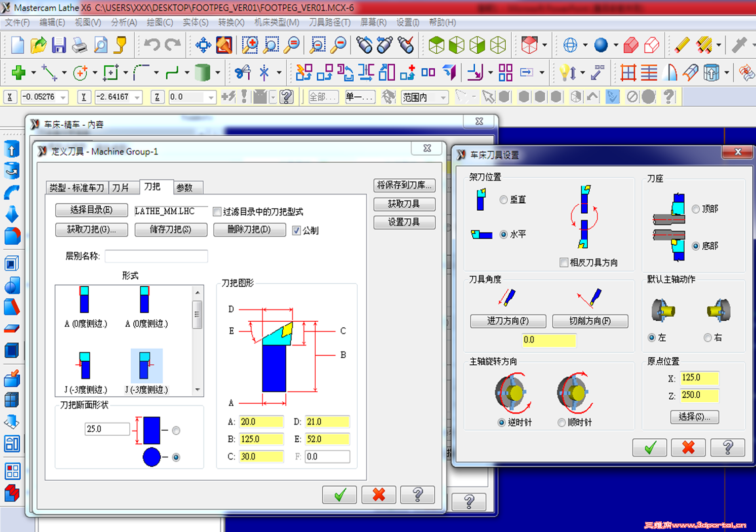Click the Zoom Window magnifier icon
Image resolution: width=756 pixels, height=532 pixels.
click(x=249, y=45)
